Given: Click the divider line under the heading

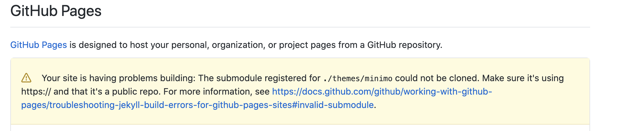Looking at the screenshot, I should (300, 27).
